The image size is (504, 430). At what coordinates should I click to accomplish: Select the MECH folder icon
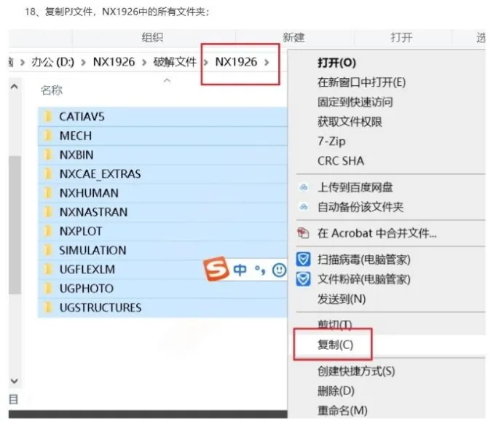point(48,136)
